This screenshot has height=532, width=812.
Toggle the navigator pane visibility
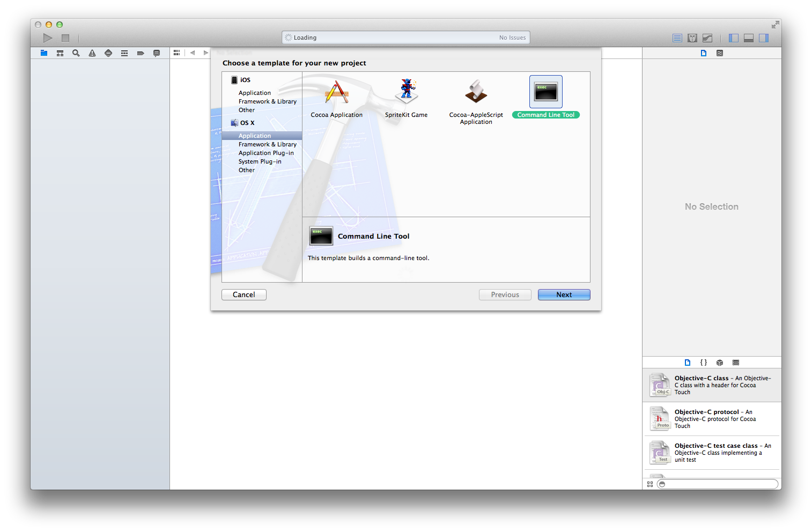tap(734, 38)
